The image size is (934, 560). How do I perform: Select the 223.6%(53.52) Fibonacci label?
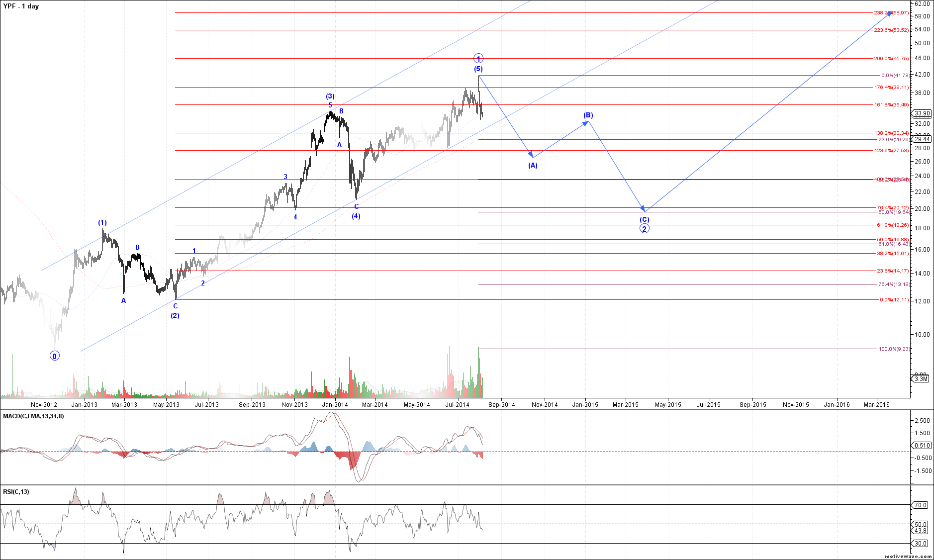[891, 30]
